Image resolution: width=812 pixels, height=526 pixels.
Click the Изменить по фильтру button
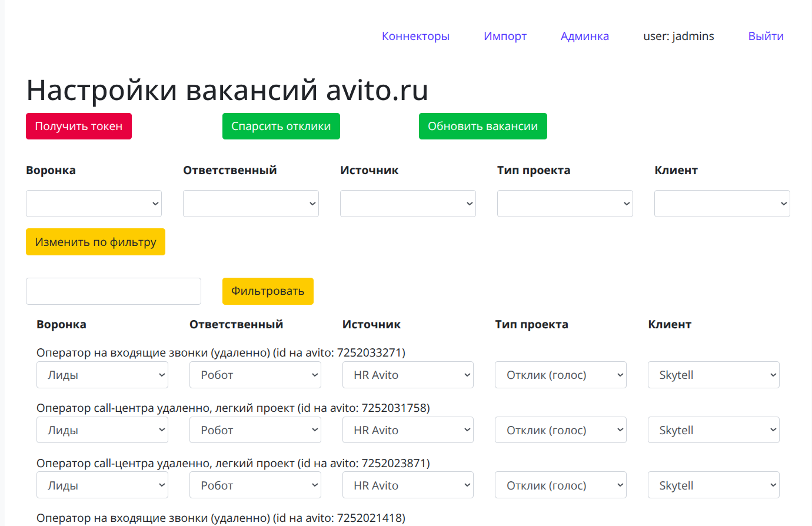point(95,242)
